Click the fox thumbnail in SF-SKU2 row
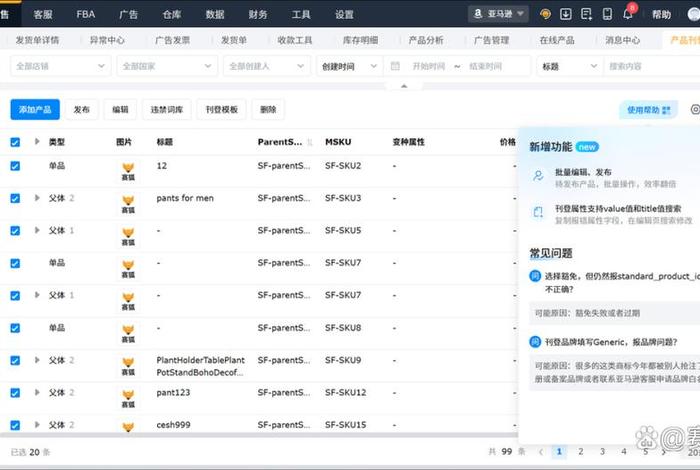Image resolution: width=700 pixels, height=470 pixels. pyautogui.click(x=128, y=171)
